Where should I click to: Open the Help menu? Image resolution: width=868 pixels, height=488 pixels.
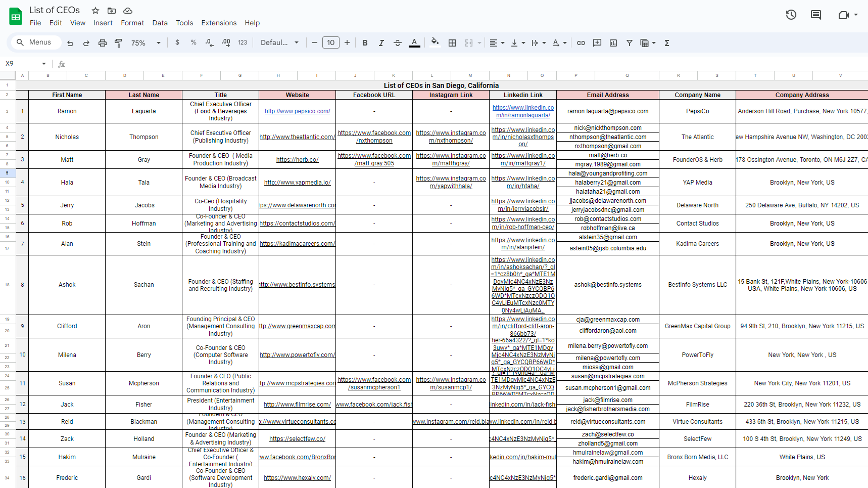(252, 23)
